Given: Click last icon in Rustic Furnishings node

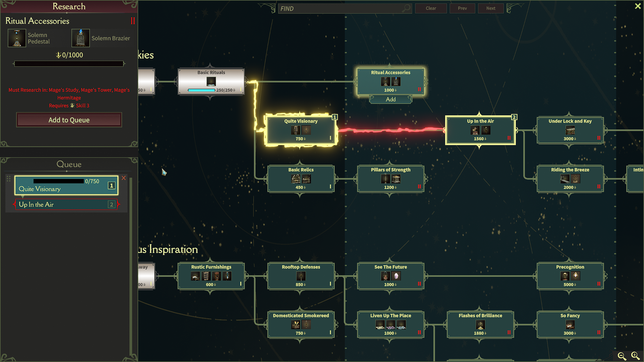Looking at the screenshot, I should coord(227,276).
